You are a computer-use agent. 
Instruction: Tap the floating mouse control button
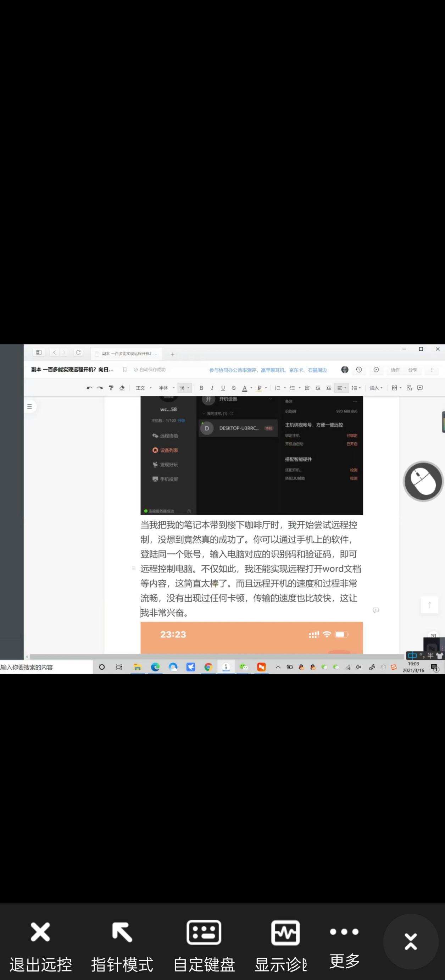[423, 481]
